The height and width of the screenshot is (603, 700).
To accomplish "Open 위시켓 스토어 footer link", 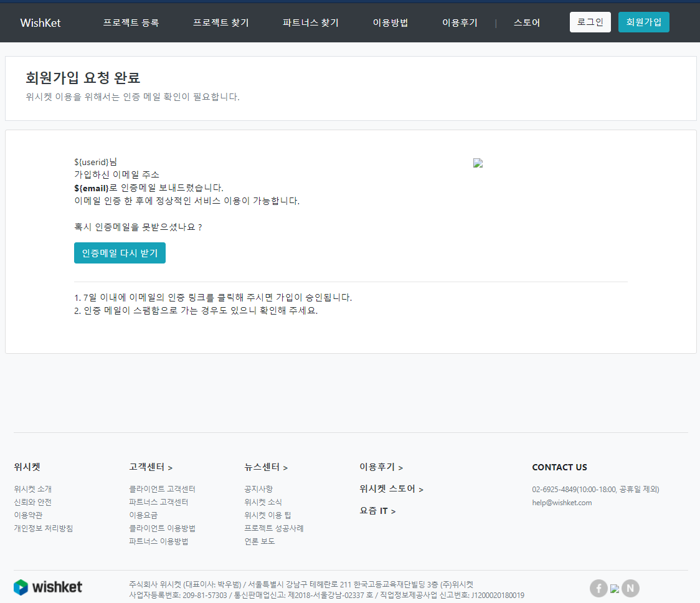I will click(x=391, y=489).
